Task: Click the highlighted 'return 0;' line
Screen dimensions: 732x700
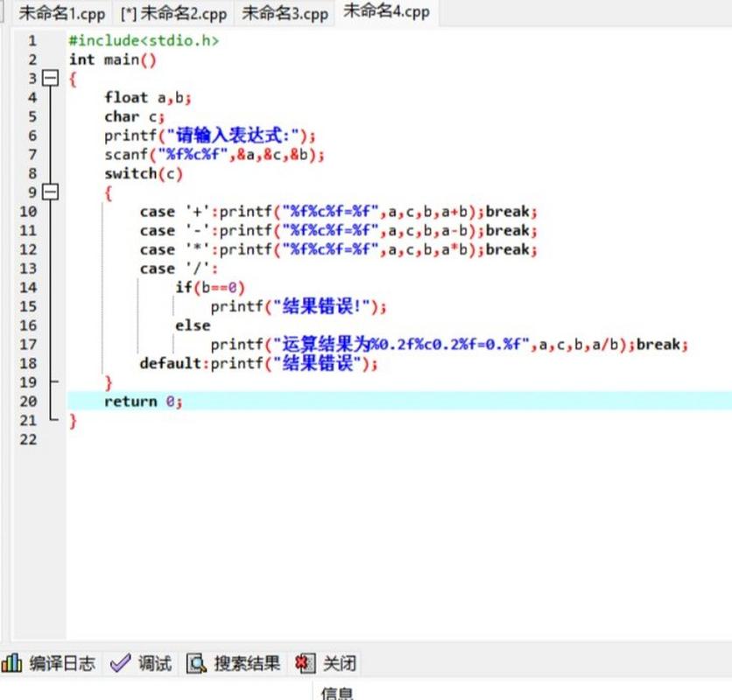Action: pyautogui.click(x=143, y=402)
